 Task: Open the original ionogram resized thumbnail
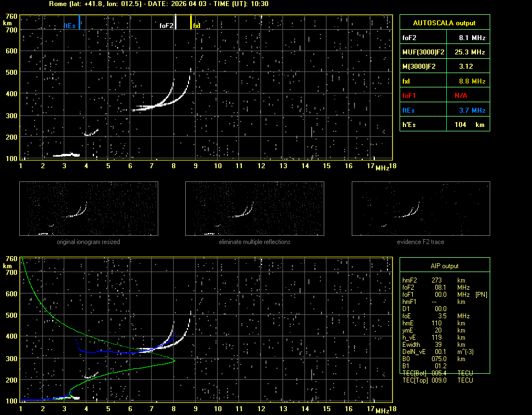[88, 209]
